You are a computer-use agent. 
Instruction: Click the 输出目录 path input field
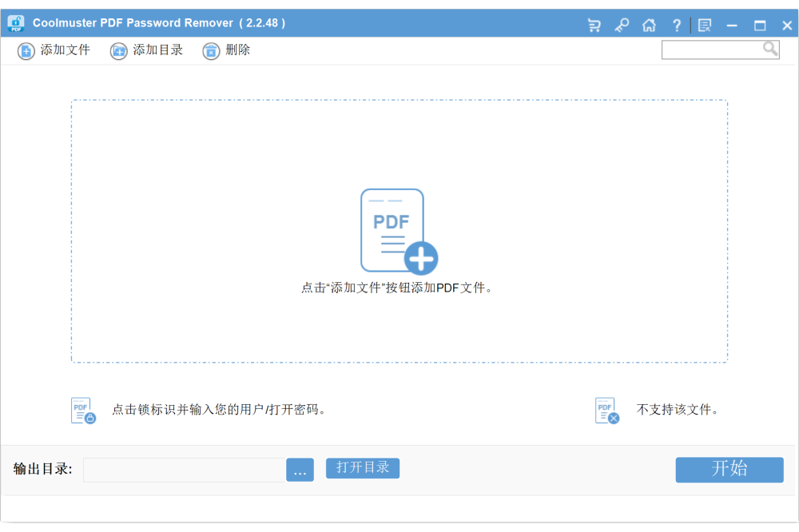tap(184, 470)
